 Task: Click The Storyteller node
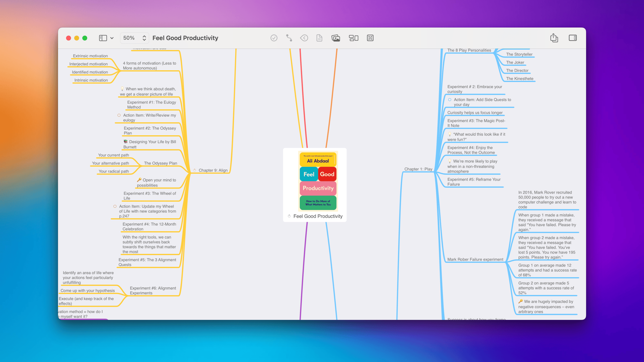pyautogui.click(x=519, y=54)
